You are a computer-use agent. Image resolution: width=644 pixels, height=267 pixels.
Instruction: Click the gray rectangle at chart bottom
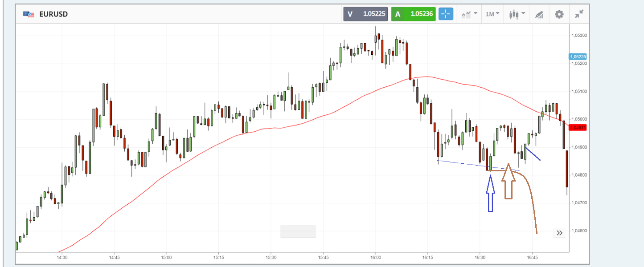click(x=298, y=231)
